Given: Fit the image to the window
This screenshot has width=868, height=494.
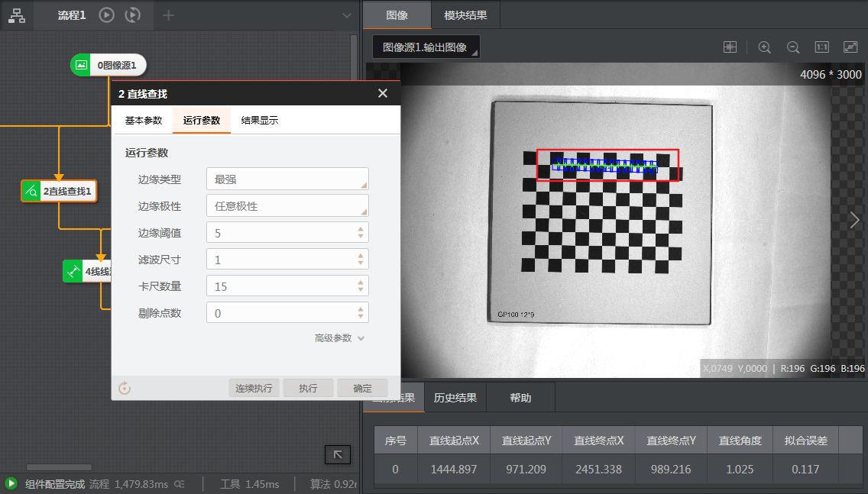Looking at the screenshot, I should click(849, 47).
